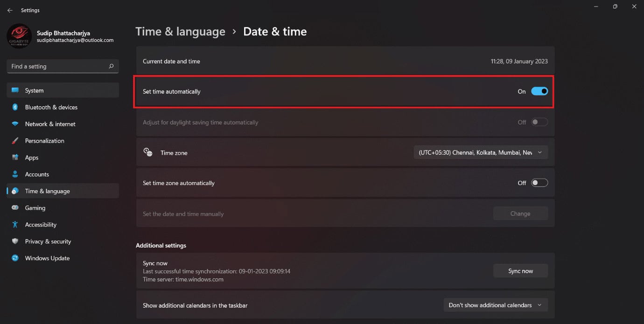Open the Apps icon in sidebar

tap(15, 158)
